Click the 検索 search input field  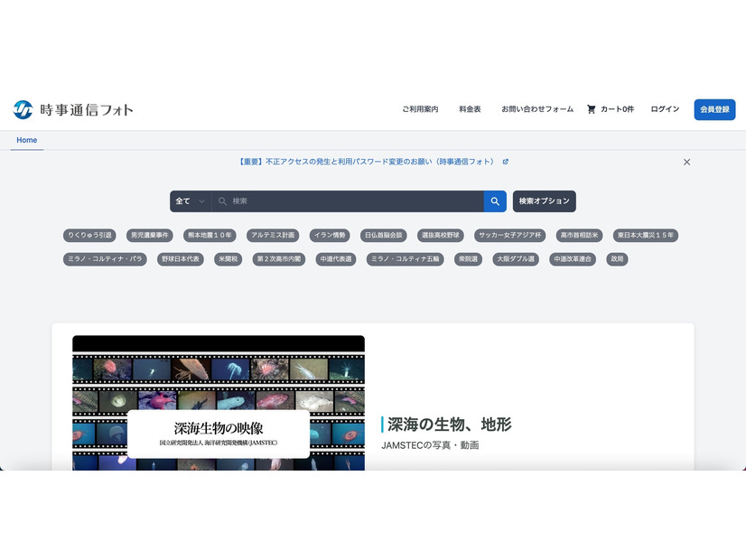pyautogui.click(x=348, y=201)
